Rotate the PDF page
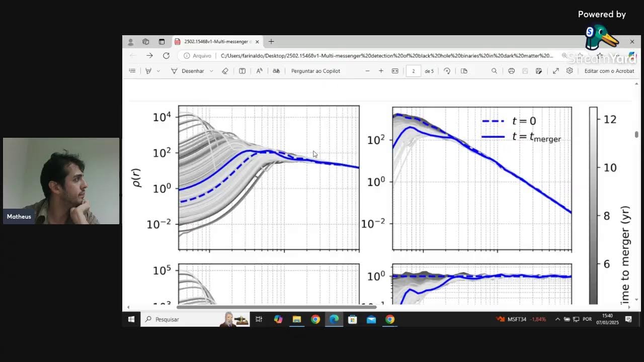The width and height of the screenshot is (644, 362). (447, 71)
